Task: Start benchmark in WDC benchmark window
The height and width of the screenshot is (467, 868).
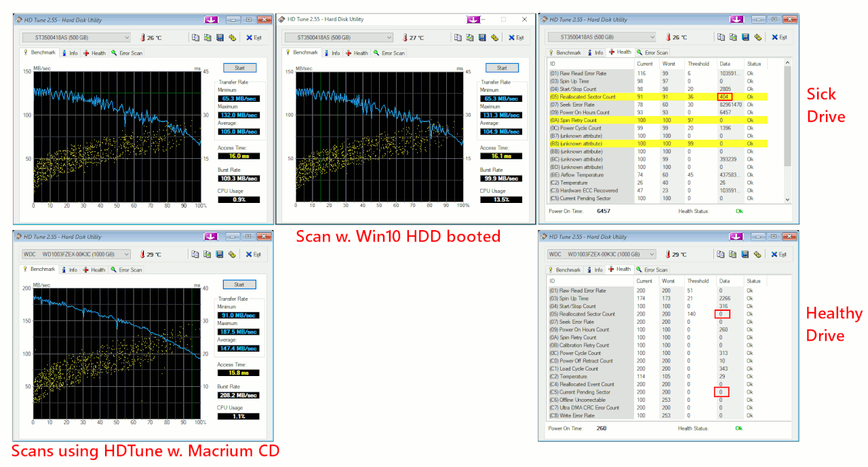Action: tap(239, 284)
